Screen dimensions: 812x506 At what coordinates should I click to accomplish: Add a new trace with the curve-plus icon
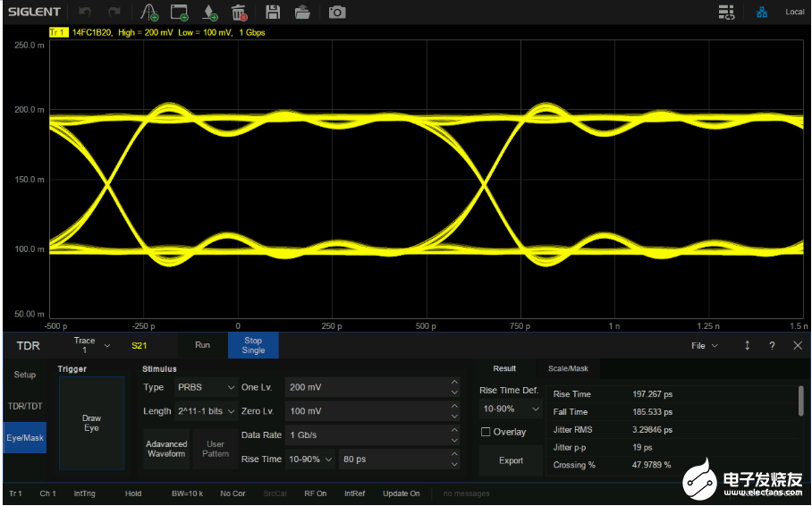coord(149,12)
